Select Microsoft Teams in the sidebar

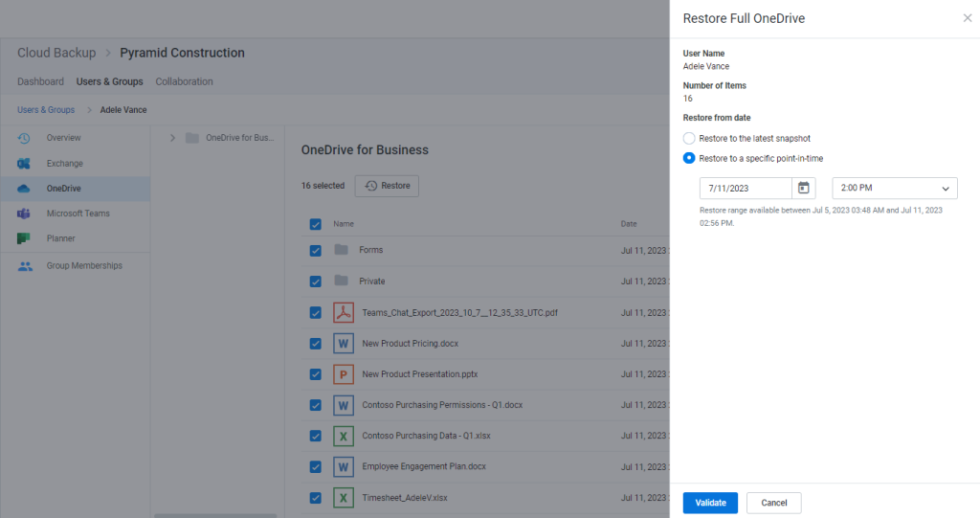pyautogui.click(x=75, y=214)
